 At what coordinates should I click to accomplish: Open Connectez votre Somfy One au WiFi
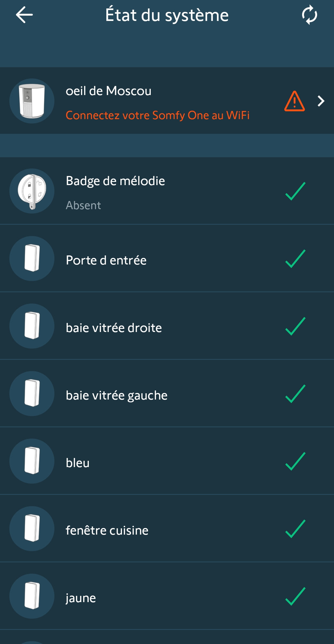click(158, 115)
